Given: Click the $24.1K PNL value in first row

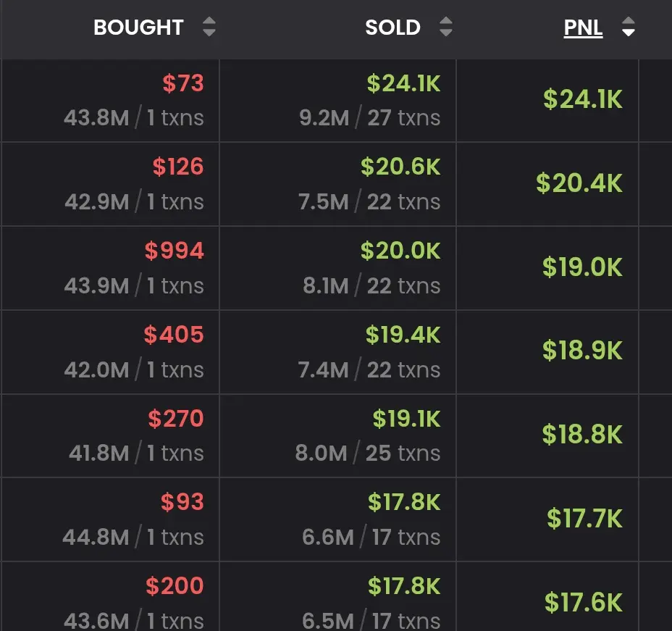Looking at the screenshot, I should click(x=582, y=99).
